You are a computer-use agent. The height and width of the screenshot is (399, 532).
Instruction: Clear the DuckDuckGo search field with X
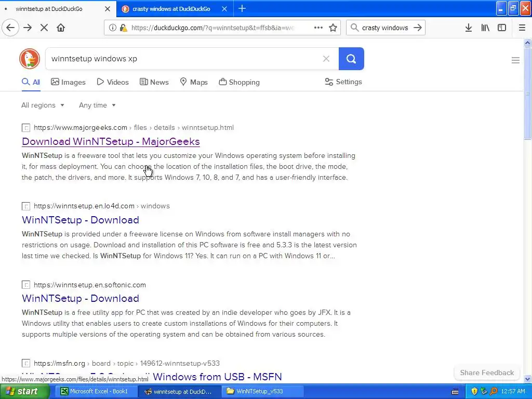[326, 59]
